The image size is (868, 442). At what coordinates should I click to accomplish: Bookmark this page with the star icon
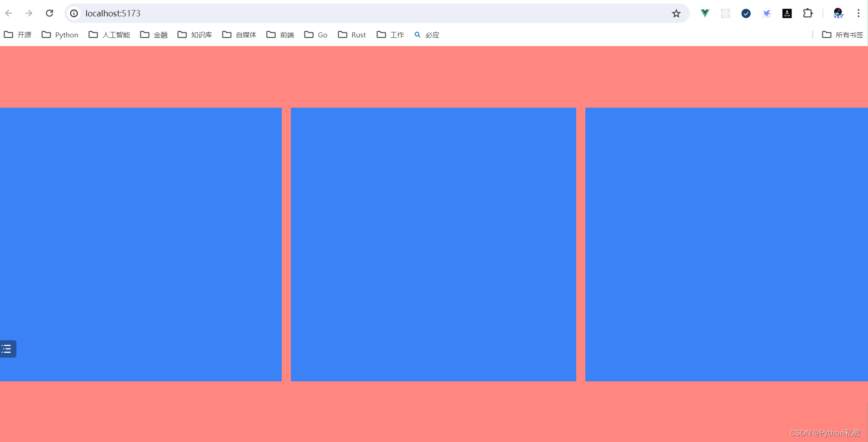coord(676,13)
